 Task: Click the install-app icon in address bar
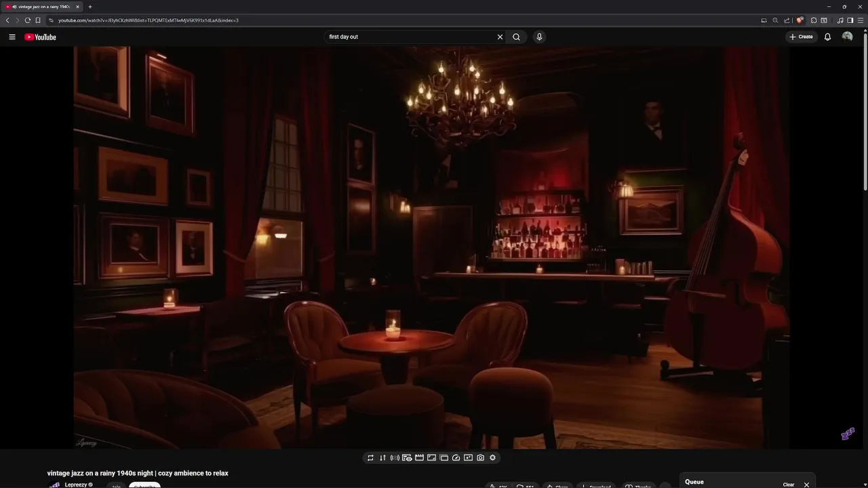pos(764,20)
